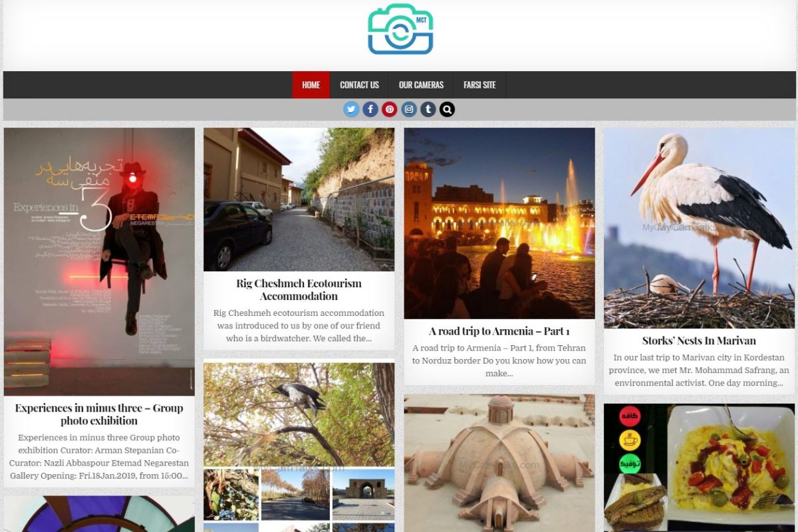Click the Marivan storks excerpt text
This screenshot has height=532, width=798.
699,370
